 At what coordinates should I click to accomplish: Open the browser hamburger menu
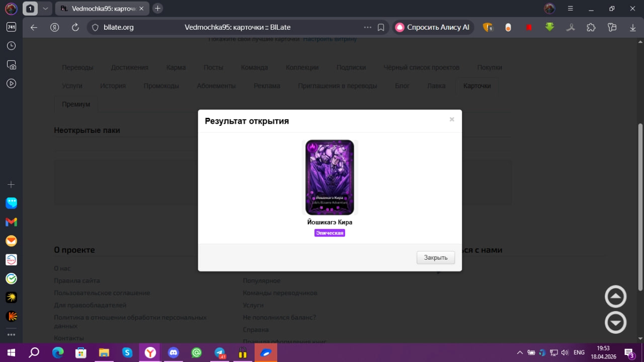[570, 9]
